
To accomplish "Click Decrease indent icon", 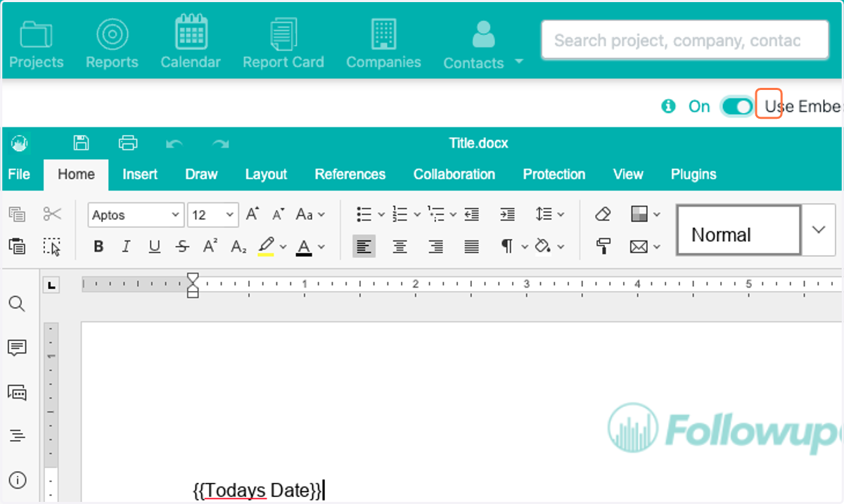I will (x=472, y=214).
